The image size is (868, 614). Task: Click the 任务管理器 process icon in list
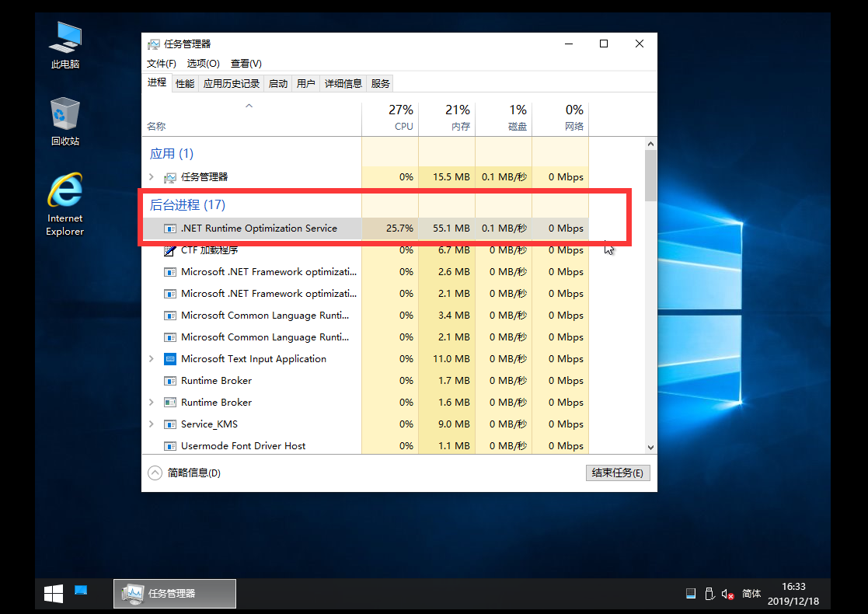point(170,177)
